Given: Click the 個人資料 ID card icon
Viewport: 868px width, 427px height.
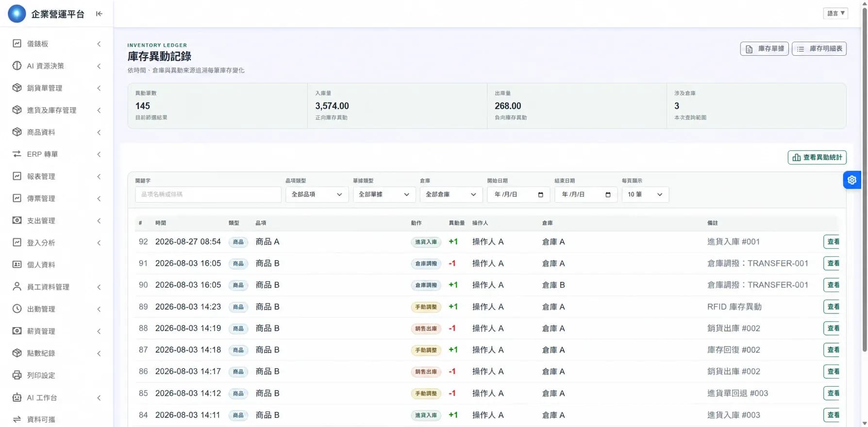Looking at the screenshot, I should tap(17, 264).
